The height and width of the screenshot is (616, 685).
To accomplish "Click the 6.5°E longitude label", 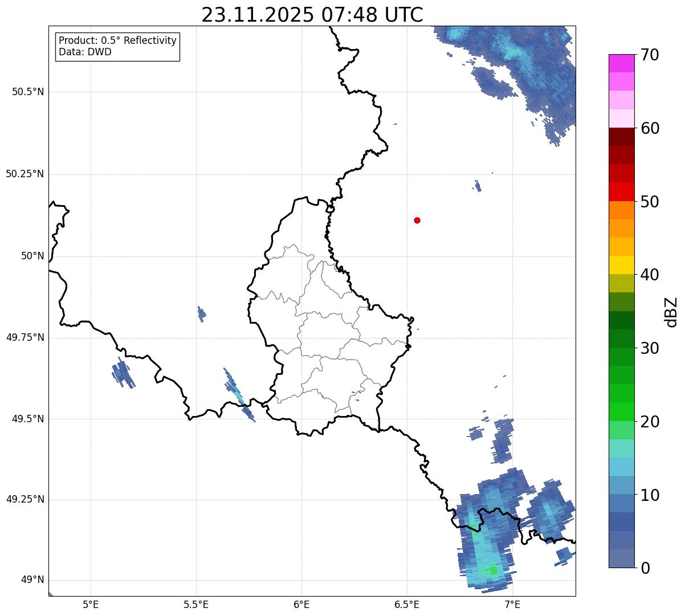I will coord(407,604).
